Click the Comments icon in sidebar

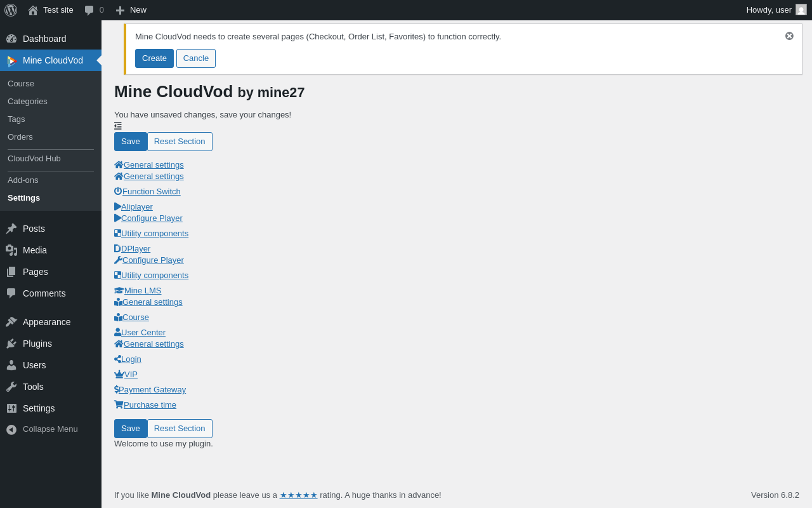[11, 293]
